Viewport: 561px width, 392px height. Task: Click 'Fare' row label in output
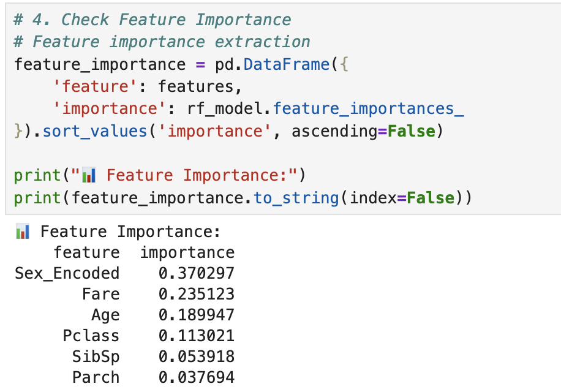coord(100,294)
